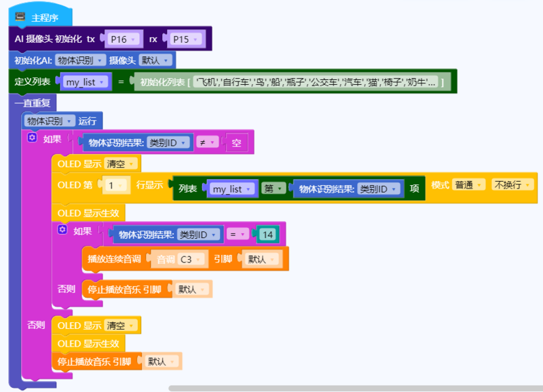543x392 pixels.
Task: Click the number field containing 14
Action: click(x=267, y=235)
